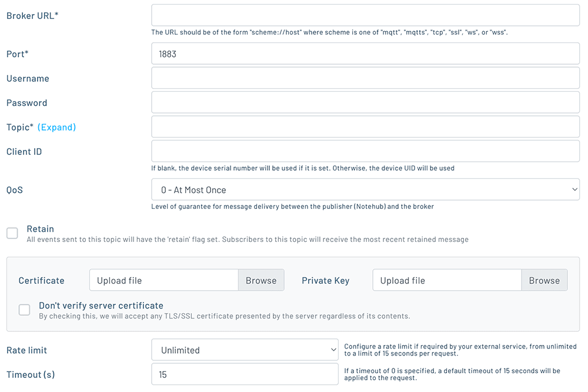Click the TLS/SSL certificate warning text
Viewport: 588px width, 392px height.
pyautogui.click(x=225, y=316)
